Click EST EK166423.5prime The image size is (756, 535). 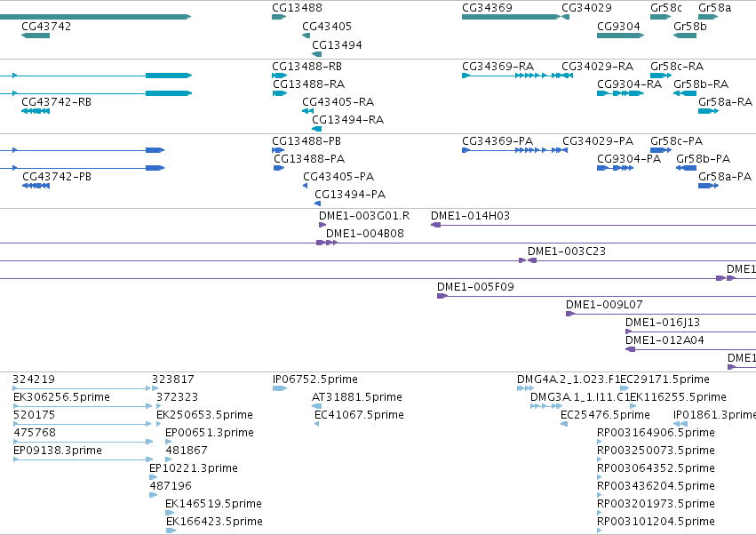[215, 522]
